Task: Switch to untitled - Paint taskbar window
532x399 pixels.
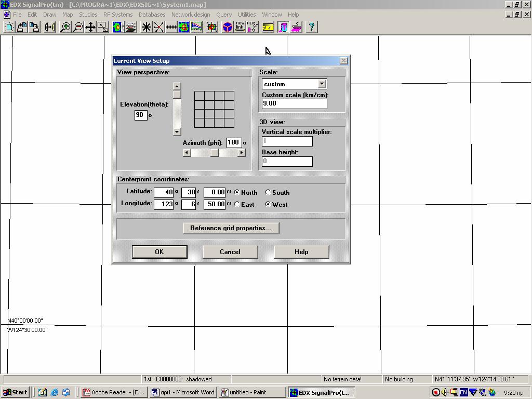Action: click(x=252, y=392)
